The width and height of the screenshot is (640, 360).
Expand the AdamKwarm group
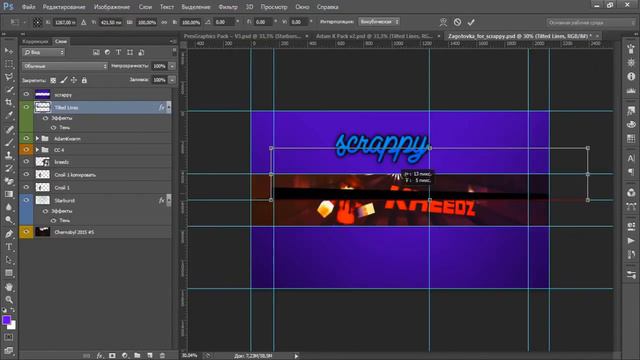(x=37, y=138)
